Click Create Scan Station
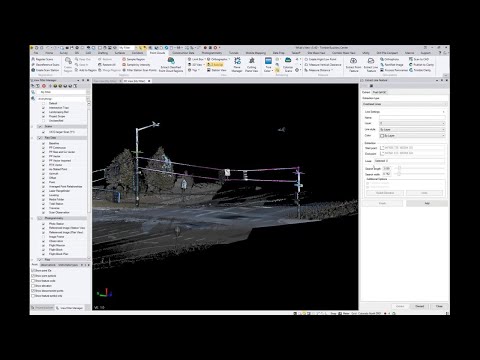This screenshot has height=360, width=480. pyautogui.click(x=45, y=70)
